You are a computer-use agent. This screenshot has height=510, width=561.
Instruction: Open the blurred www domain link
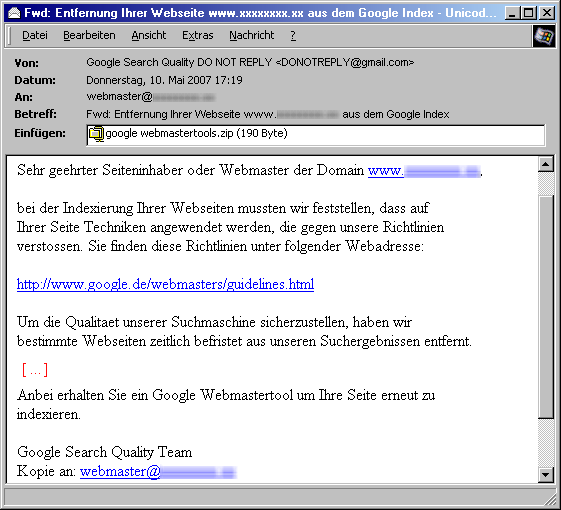click(x=424, y=171)
